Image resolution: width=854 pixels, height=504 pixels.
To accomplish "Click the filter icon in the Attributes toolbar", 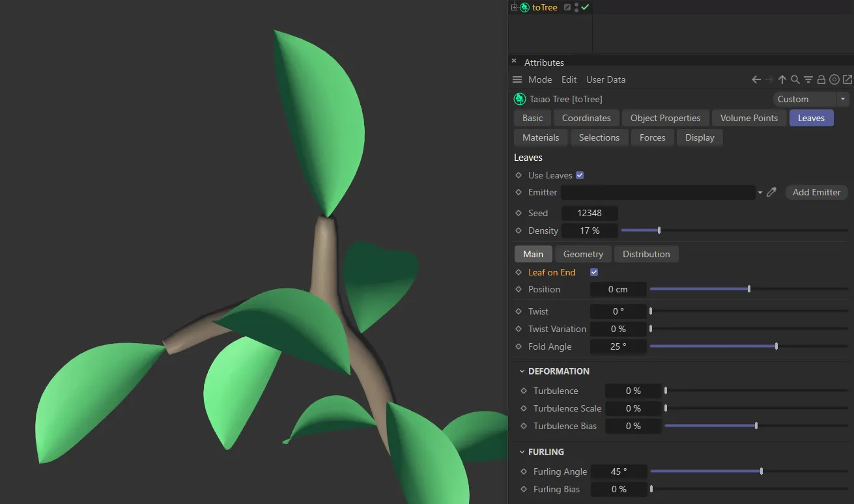I will [808, 79].
